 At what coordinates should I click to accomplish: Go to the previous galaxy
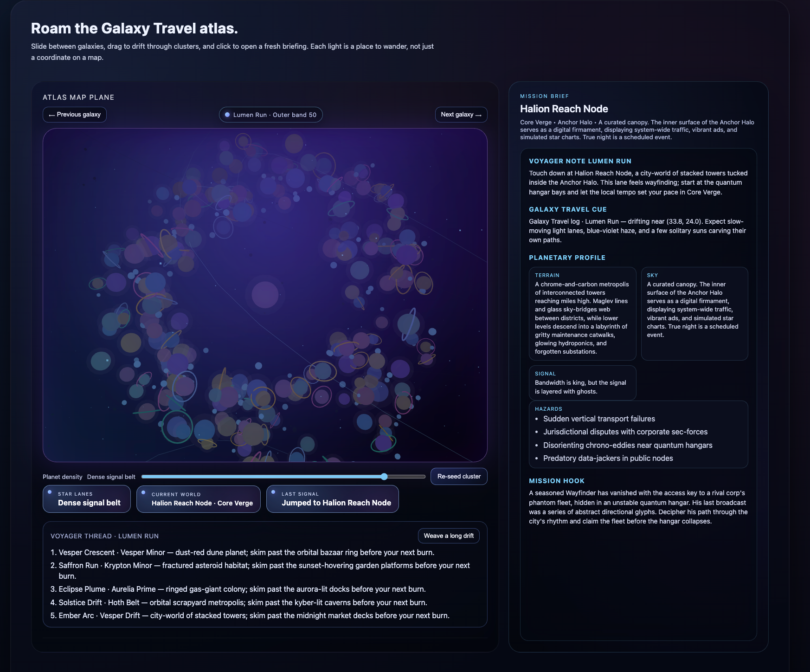[75, 115]
